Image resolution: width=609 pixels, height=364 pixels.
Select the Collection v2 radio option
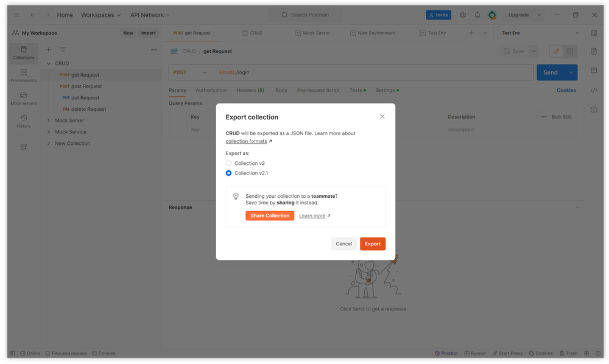point(229,163)
